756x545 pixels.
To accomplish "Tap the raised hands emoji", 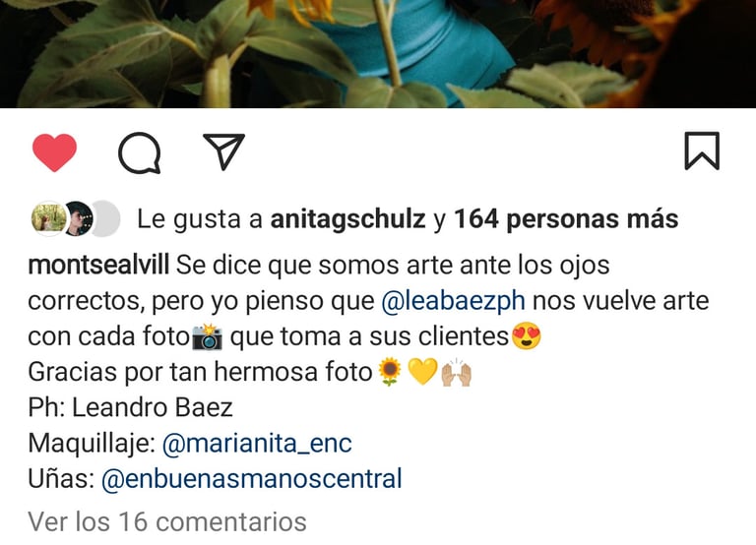I will (456, 373).
